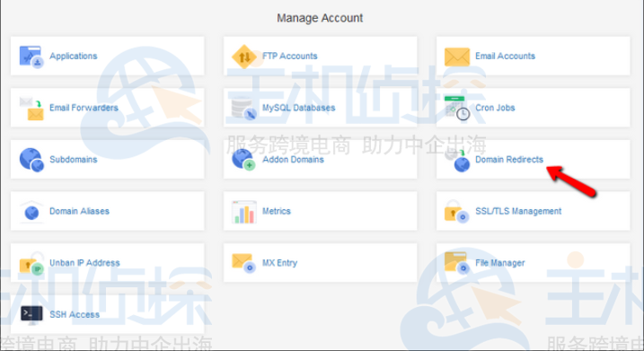Screen dimensions: 644x351
Task: Open the MySQL Databases cylinder icon
Action: point(244,109)
